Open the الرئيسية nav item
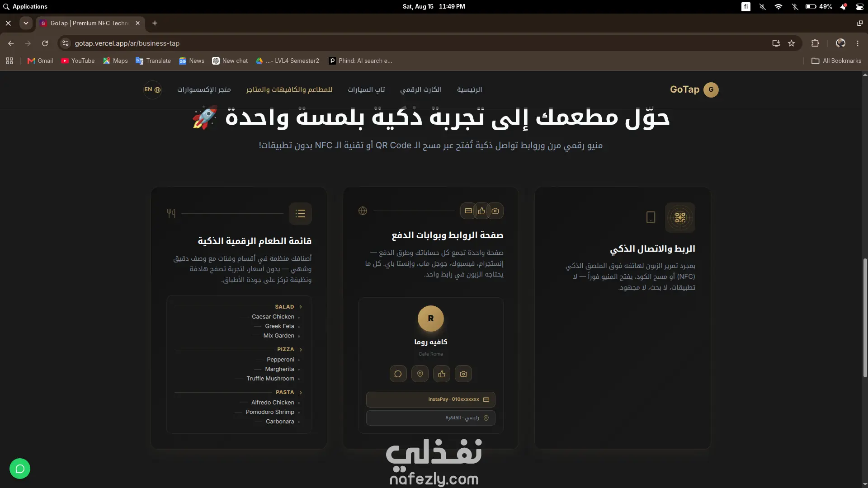The width and height of the screenshot is (868, 488). point(469,89)
